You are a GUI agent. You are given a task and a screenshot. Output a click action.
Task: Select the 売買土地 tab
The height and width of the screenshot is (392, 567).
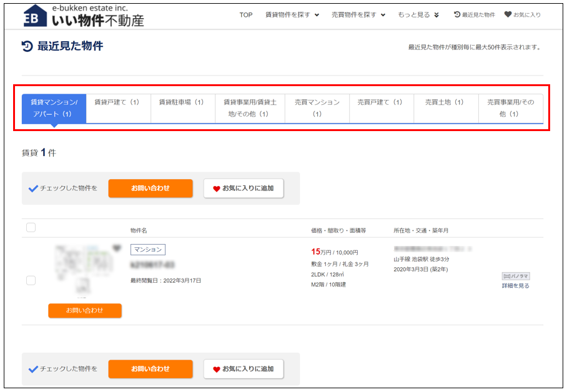pyautogui.click(x=445, y=102)
